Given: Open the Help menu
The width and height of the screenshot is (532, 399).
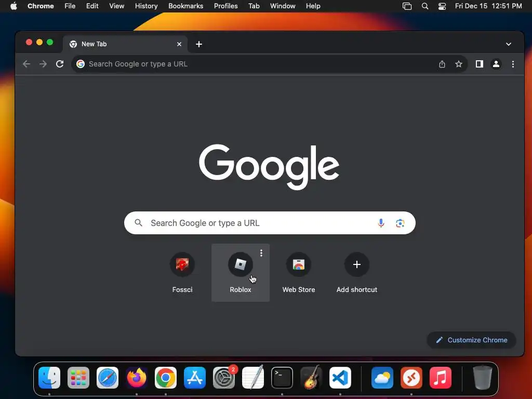Looking at the screenshot, I should [x=313, y=6].
